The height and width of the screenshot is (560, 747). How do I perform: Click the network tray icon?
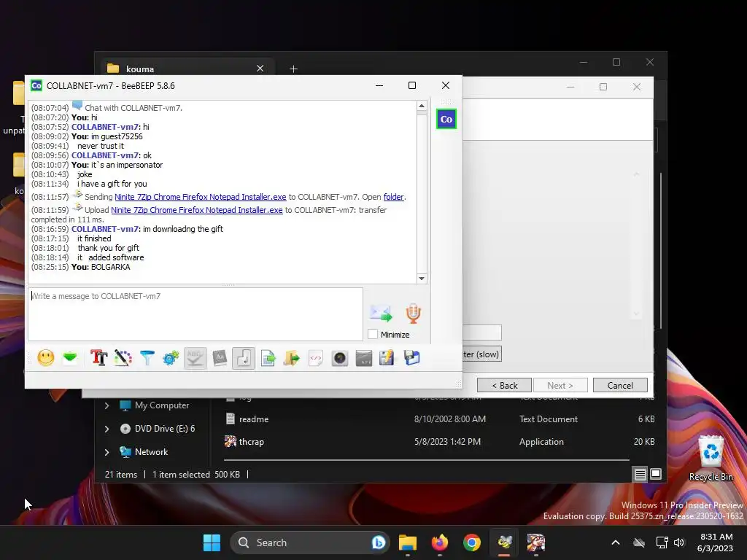point(662,542)
